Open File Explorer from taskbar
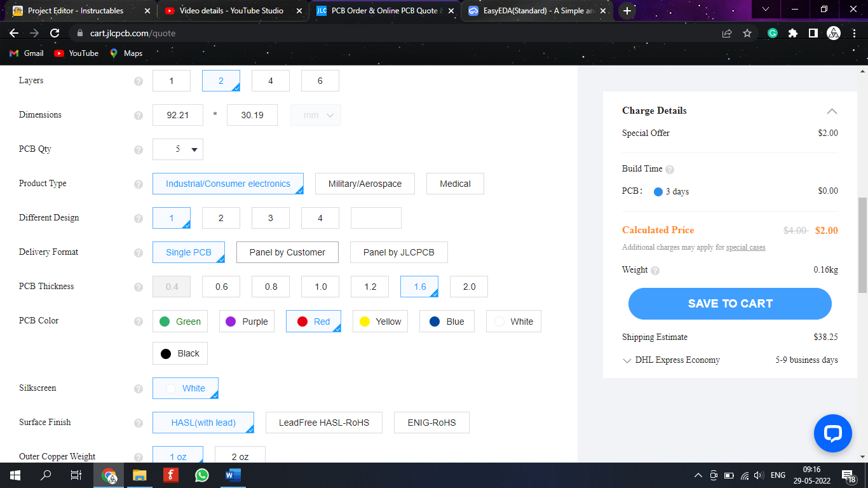This screenshot has height=488, width=868. pyautogui.click(x=140, y=475)
